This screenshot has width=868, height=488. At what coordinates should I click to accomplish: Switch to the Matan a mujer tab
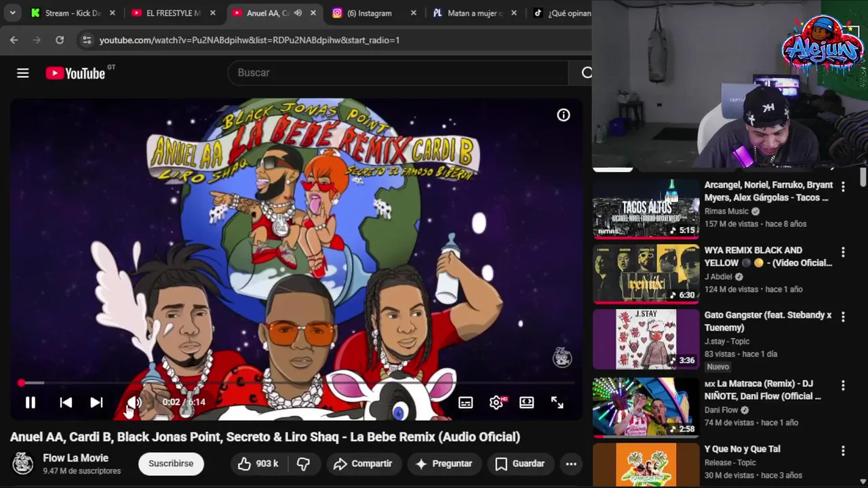click(473, 13)
